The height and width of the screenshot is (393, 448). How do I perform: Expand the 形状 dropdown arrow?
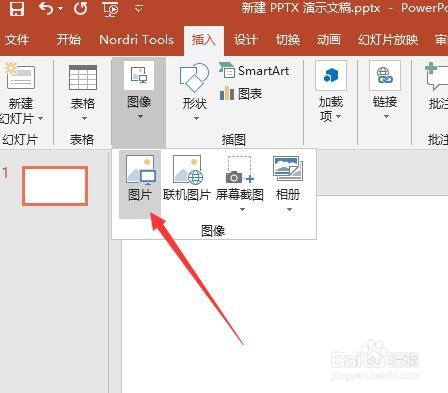(x=196, y=118)
